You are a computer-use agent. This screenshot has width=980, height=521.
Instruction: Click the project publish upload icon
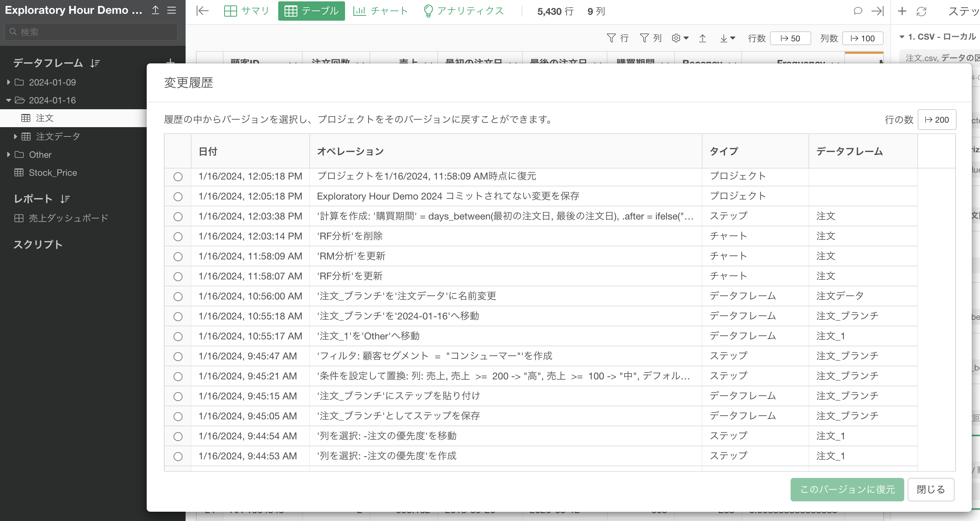point(155,10)
